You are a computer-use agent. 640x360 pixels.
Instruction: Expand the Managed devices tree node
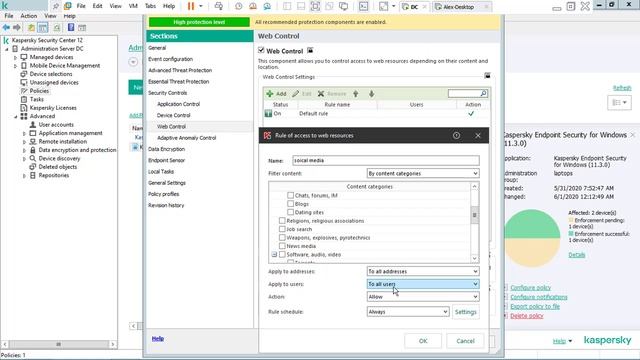(16, 58)
